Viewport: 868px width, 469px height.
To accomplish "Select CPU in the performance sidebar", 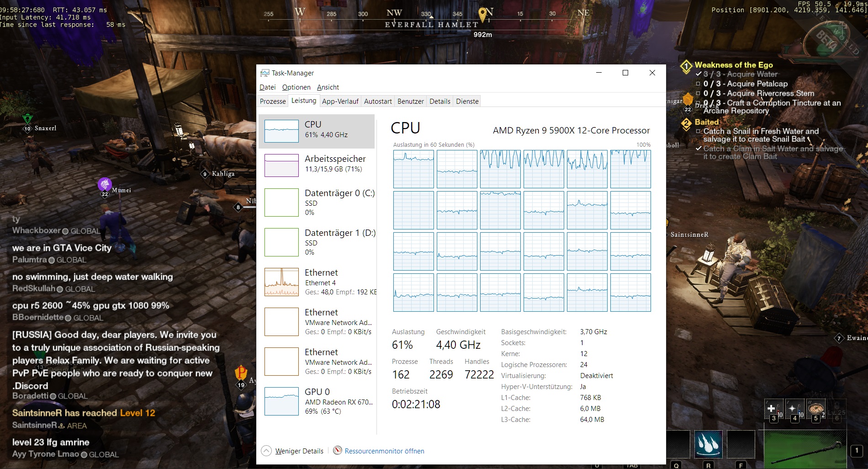I will tap(317, 131).
